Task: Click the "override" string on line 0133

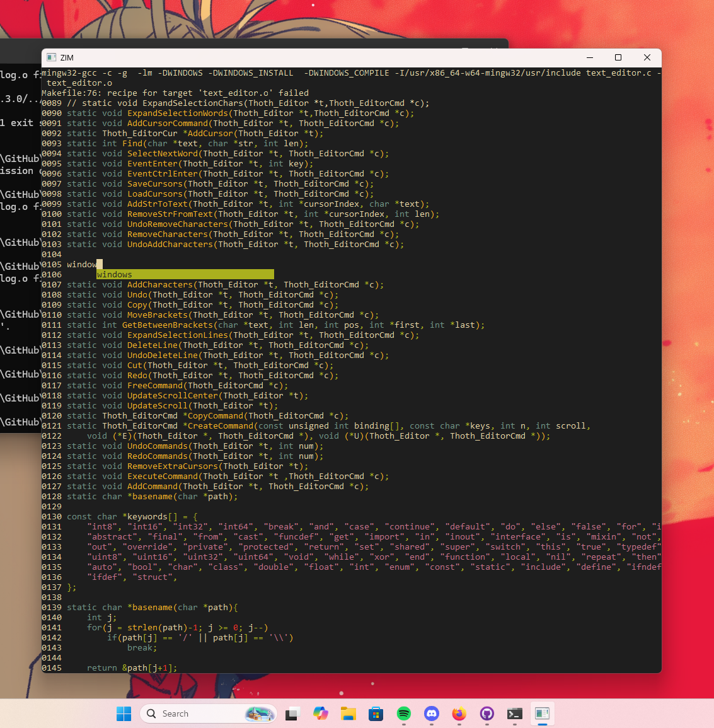Action: tap(147, 547)
